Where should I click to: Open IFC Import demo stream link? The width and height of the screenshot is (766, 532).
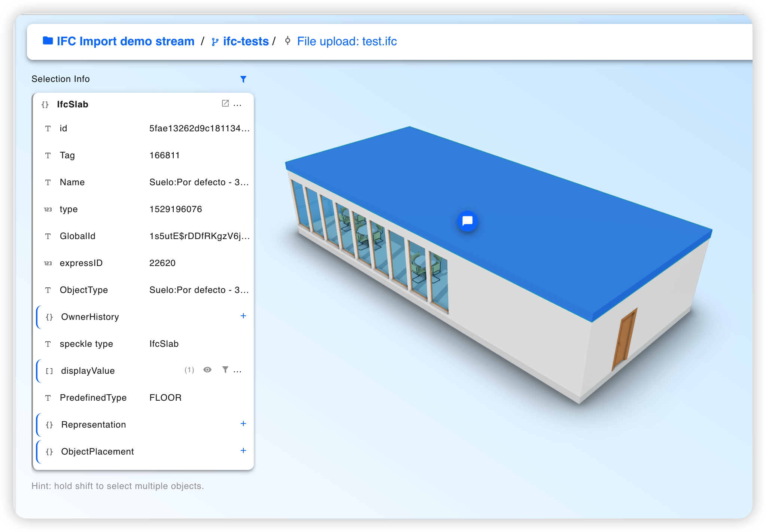coord(125,41)
